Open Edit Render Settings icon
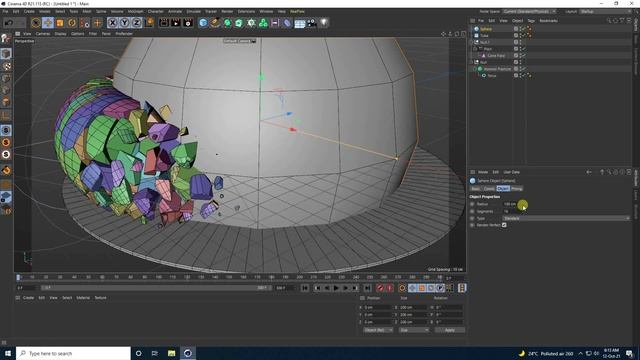 [188, 23]
